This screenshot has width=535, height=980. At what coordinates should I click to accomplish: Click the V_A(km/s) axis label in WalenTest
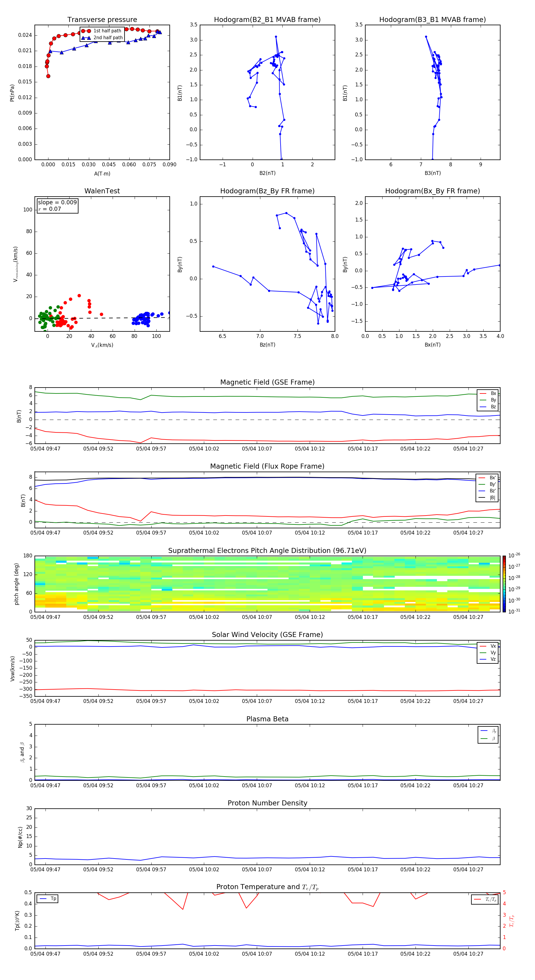(102, 345)
